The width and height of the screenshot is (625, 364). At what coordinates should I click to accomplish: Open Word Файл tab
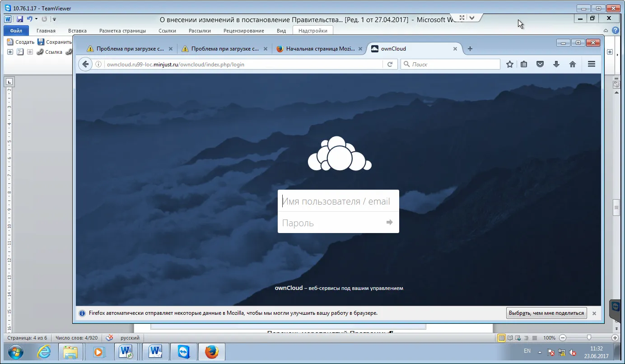point(16,31)
